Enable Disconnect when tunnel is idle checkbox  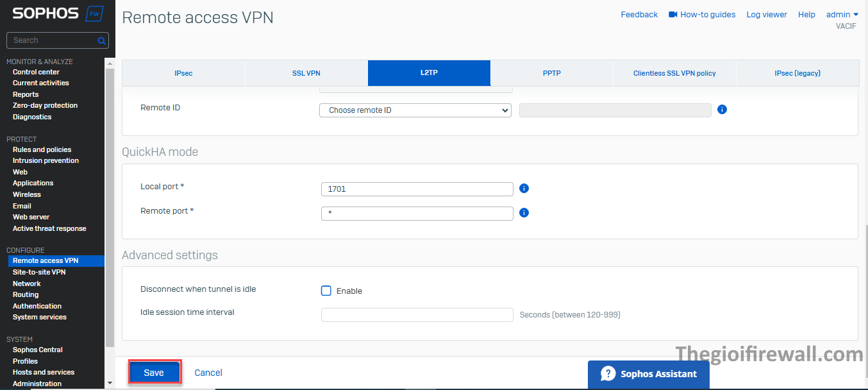(x=326, y=291)
